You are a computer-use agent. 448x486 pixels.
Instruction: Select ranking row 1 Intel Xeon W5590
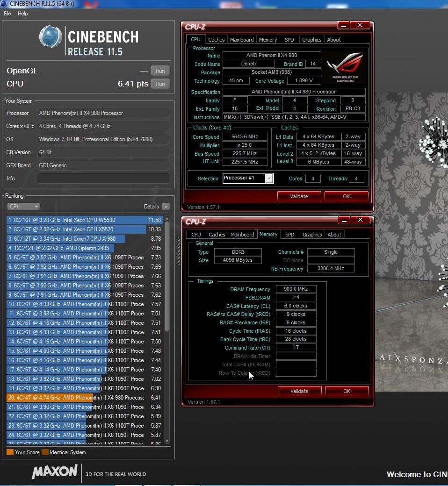[x=85, y=220]
